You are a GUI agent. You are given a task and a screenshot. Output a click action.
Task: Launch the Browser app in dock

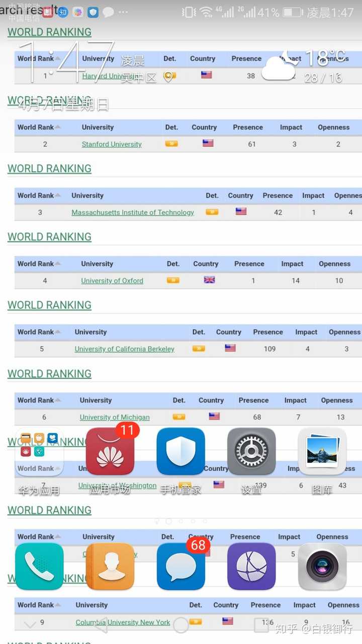(251, 567)
